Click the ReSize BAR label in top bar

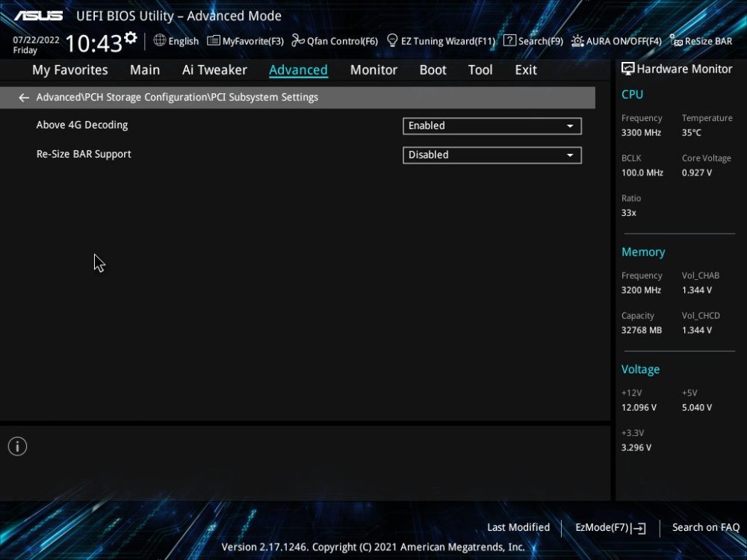click(x=708, y=41)
